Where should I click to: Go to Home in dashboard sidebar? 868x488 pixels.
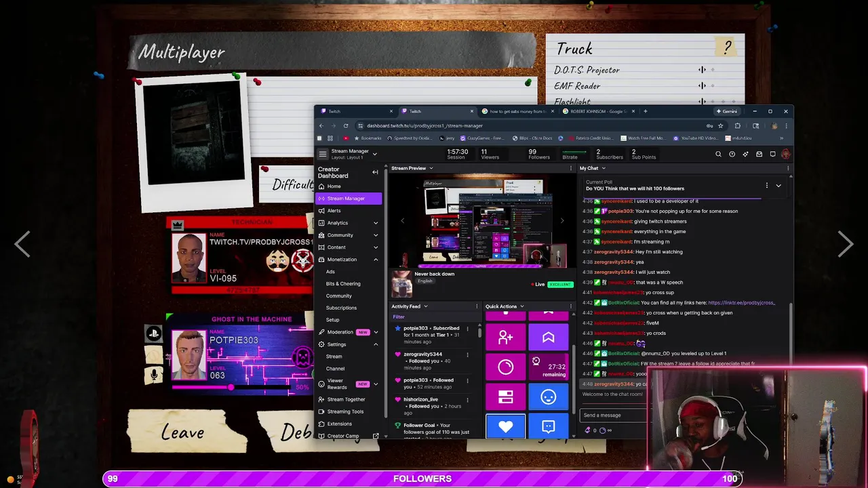348,186
